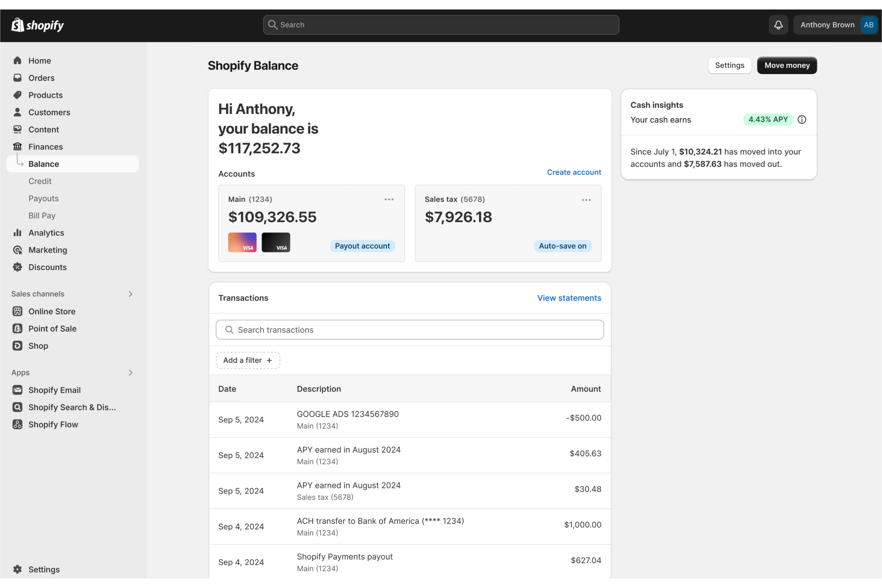Click the Shopify Search & Discovery icon

pos(17,408)
